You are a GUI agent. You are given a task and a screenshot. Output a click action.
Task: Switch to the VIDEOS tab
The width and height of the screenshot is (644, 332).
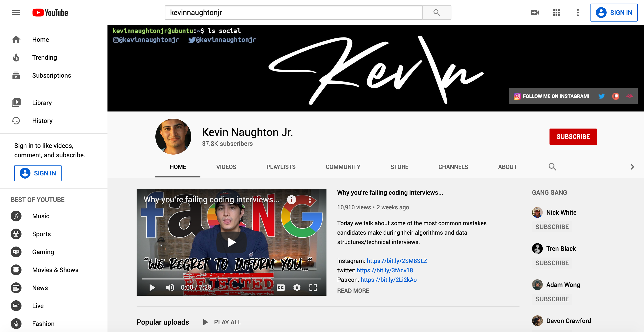(x=226, y=167)
